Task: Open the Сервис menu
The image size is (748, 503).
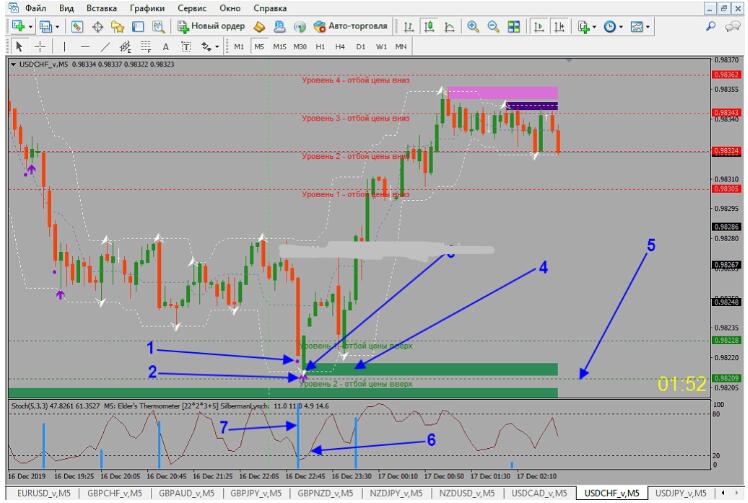Action: (x=192, y=8)
